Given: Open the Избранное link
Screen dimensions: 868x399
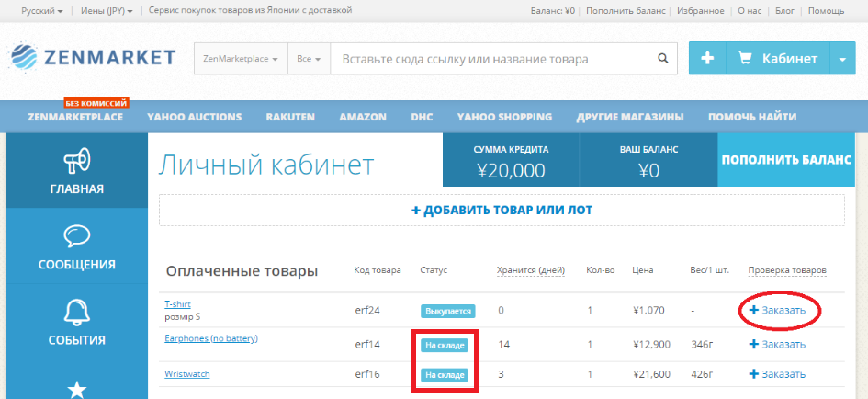Looking at the screenshot, I should (702, 10).
